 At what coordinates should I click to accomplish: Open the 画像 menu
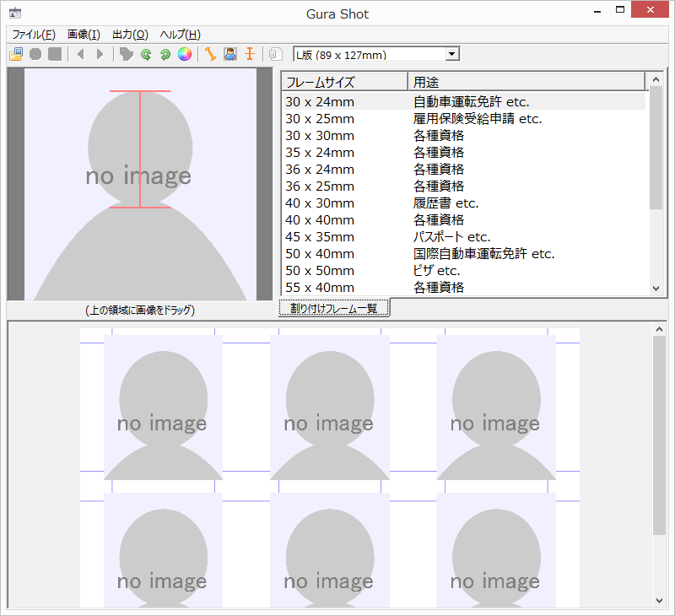click(x=82, y=35)
